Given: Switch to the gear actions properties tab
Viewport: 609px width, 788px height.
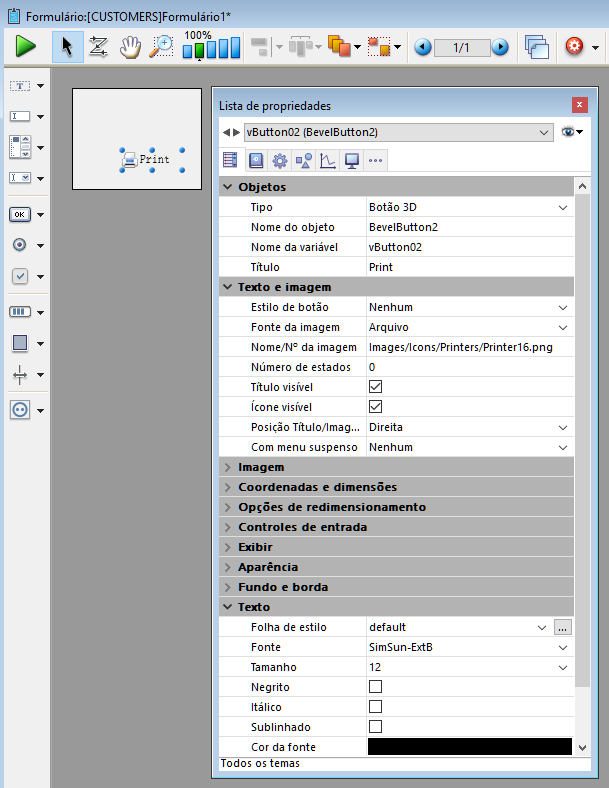Looking at the screenshot, I should tap(280, 160).
